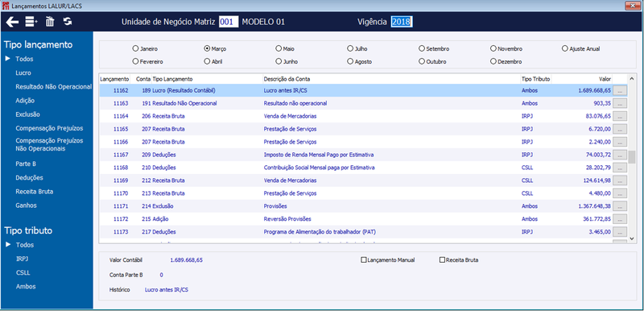This screenshot has width=644, height=311.
Task: Click the vertical scrollbar thumb of table
Action: pos(632,156)
